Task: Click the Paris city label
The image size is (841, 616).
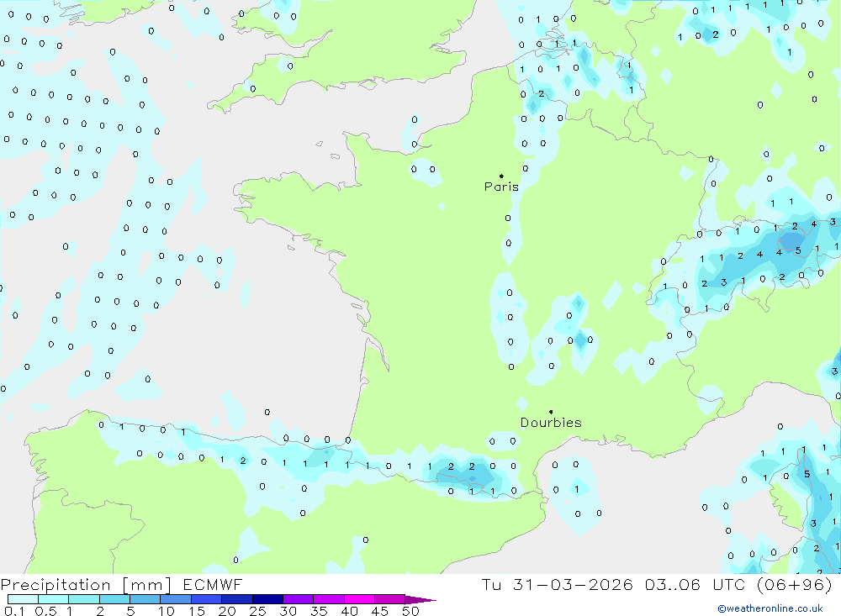Action: coord(501,187)
